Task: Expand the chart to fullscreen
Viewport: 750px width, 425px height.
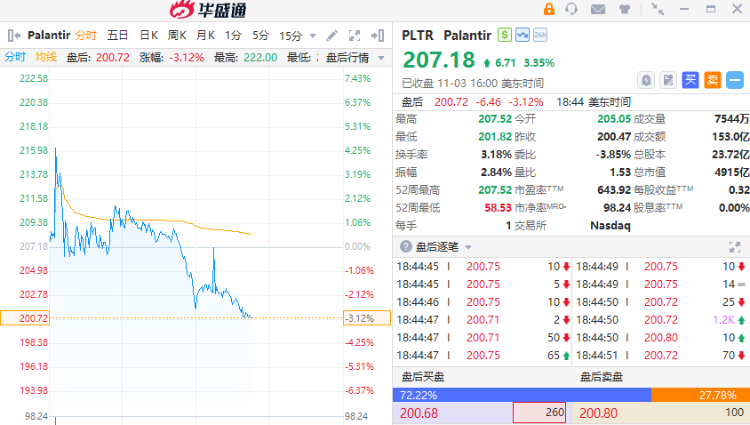Action: pyautogui.click(x=354, y=35)
